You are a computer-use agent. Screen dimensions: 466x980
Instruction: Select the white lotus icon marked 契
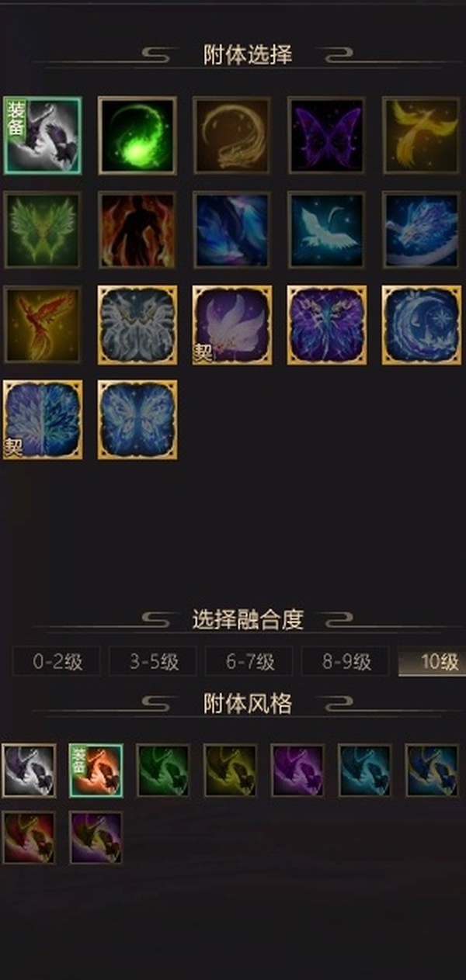(x=232, y=325)
